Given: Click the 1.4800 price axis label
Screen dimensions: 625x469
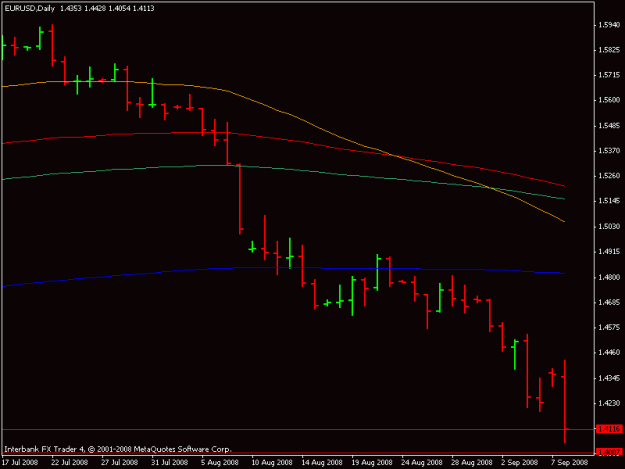Looking at the screenshot, I should [609, 277].
